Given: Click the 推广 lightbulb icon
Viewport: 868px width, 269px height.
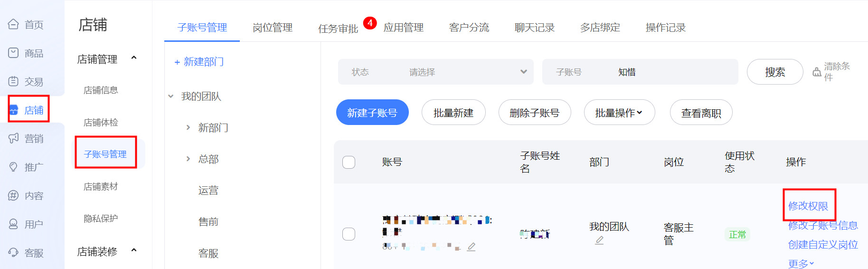Looking at the screenshot, I should (13, 167).
